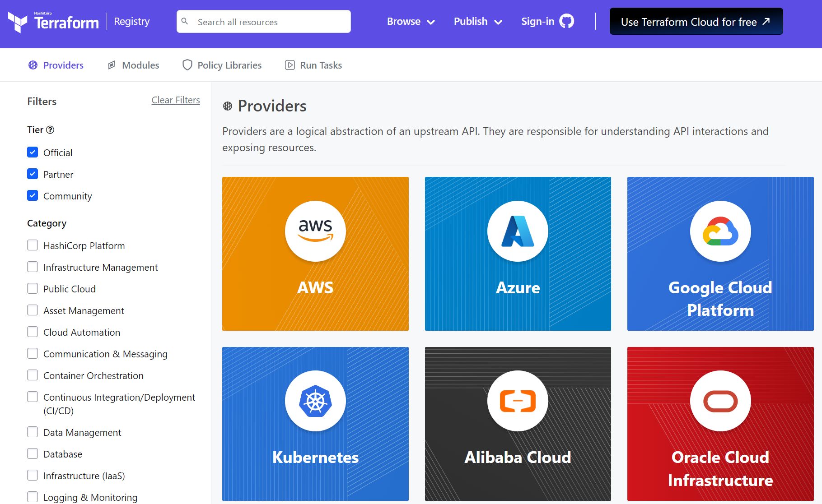The width and height of the screenshot is (822, 504).
Task: Open the Publish dropdown menu
Action: pos(478,22)
